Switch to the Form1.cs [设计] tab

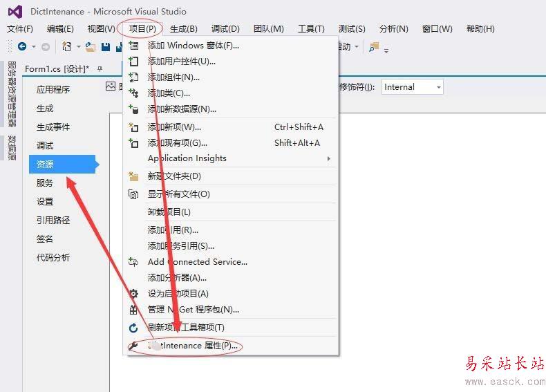pos(57,69)
